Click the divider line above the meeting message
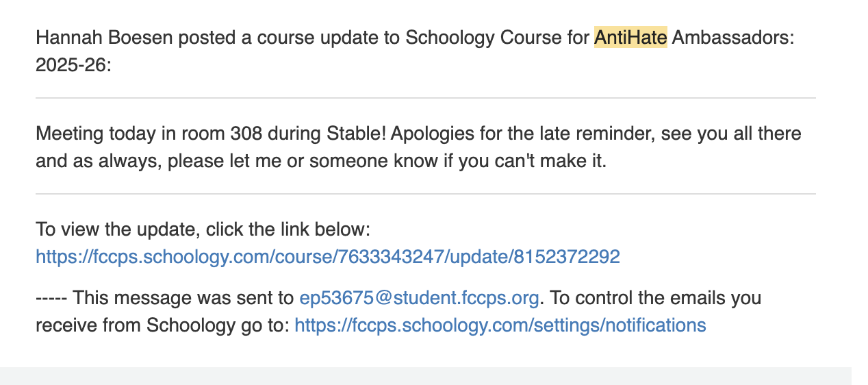This screenshot has height=385, width=868. (x=425, y=98)
